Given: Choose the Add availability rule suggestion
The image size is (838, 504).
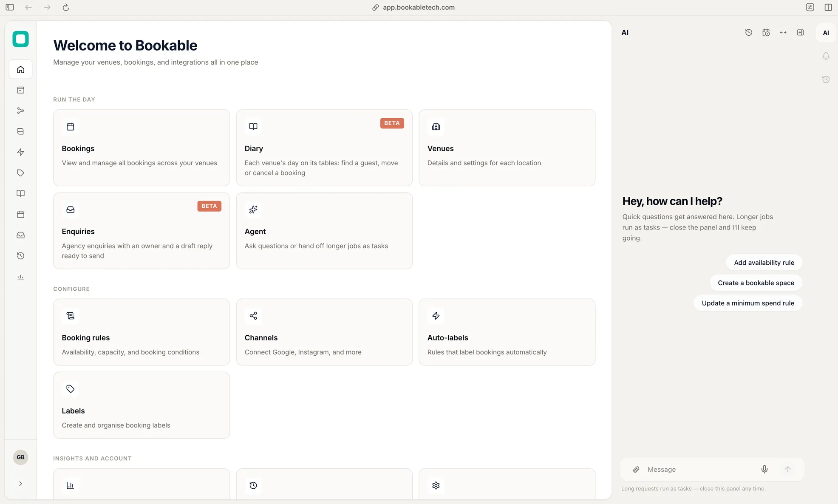Looking at the screenshot, I should (764, 263).
